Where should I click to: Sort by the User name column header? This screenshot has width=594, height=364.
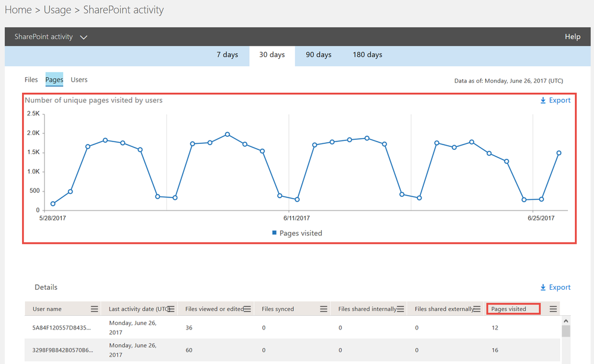click(47, 309)
